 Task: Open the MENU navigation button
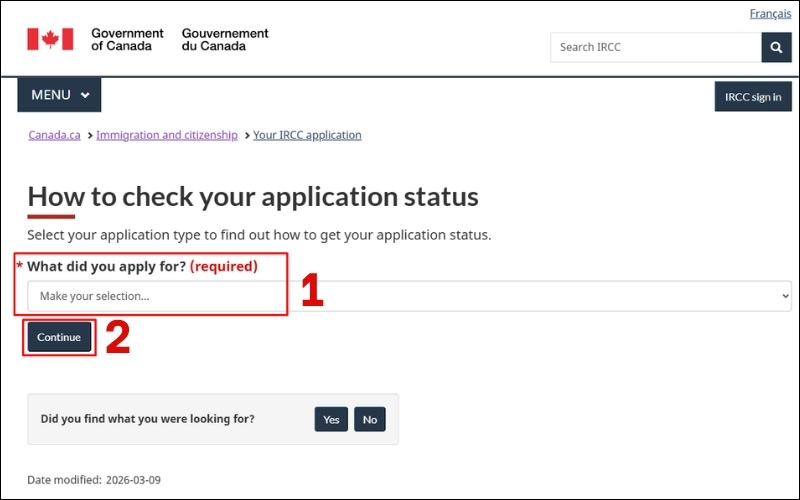point(59,95)
